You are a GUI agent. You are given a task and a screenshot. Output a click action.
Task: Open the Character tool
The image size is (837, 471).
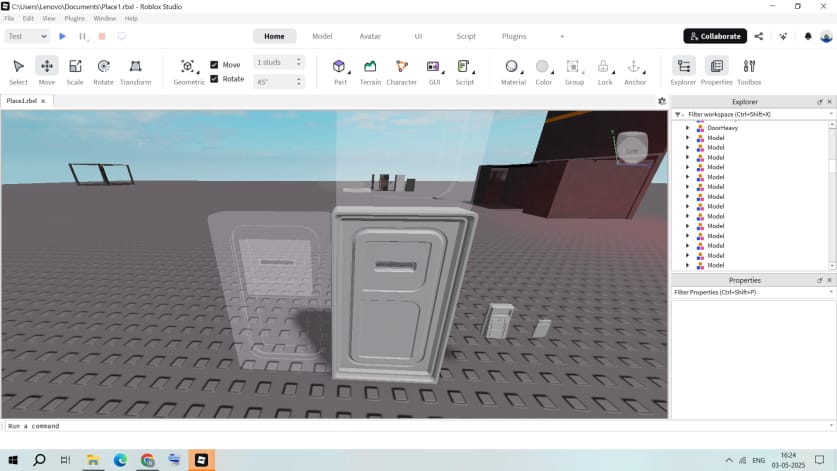coord(401,71)
